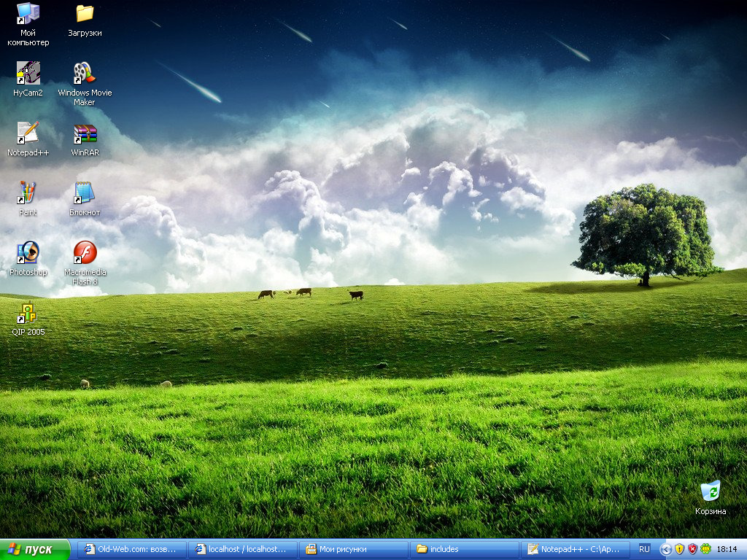Switch to the includes folder window

(x=465, y=549)
